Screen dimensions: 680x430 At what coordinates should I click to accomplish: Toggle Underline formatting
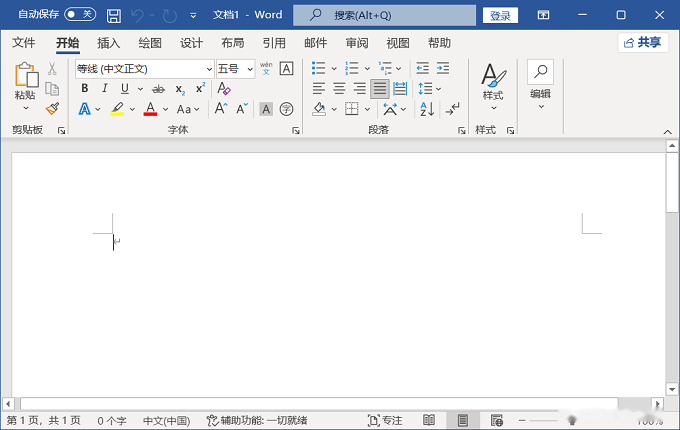[125, 88]
